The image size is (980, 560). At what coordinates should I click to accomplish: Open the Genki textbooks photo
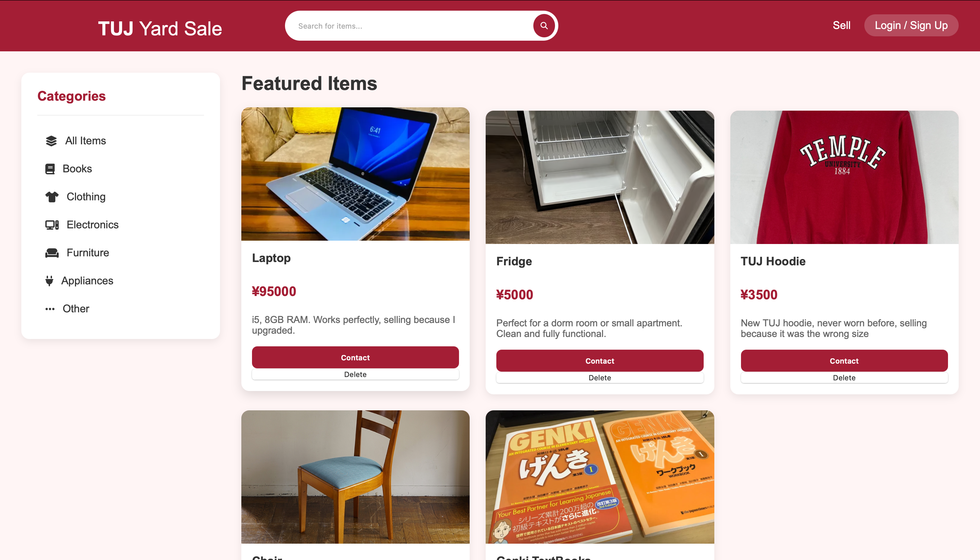600,477
